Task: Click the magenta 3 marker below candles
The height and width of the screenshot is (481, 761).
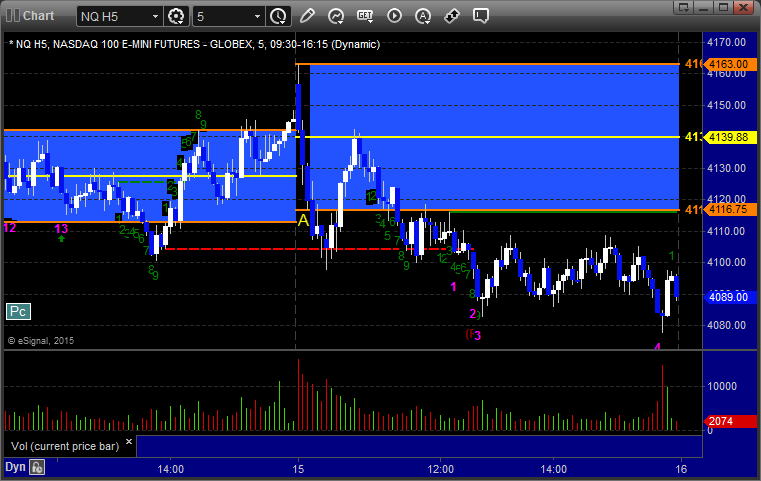Action: [478, 335]
